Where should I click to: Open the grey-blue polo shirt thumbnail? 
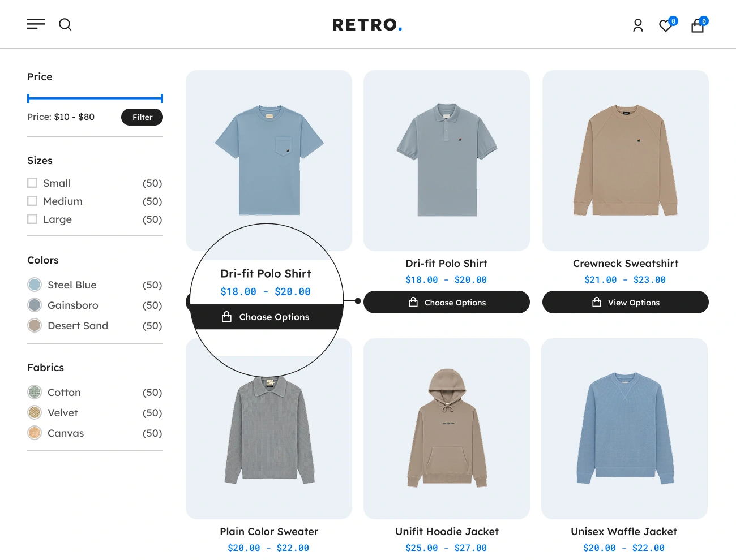447,161
